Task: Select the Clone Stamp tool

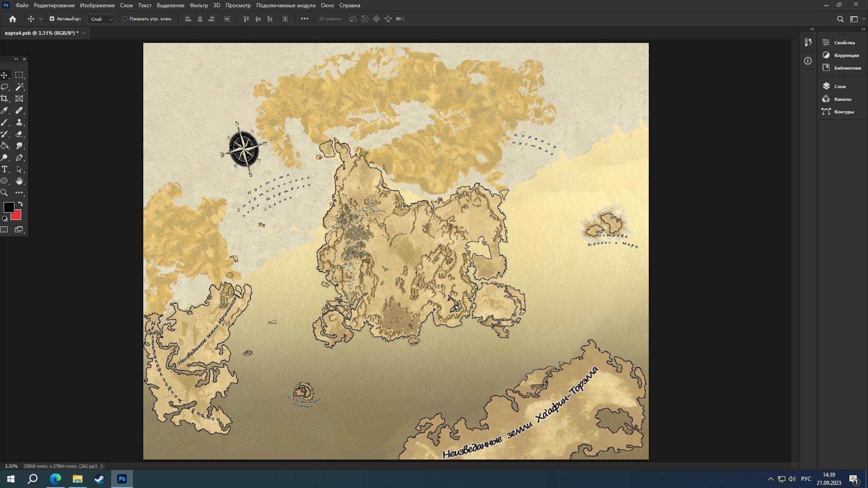Action: click(19, 122)
